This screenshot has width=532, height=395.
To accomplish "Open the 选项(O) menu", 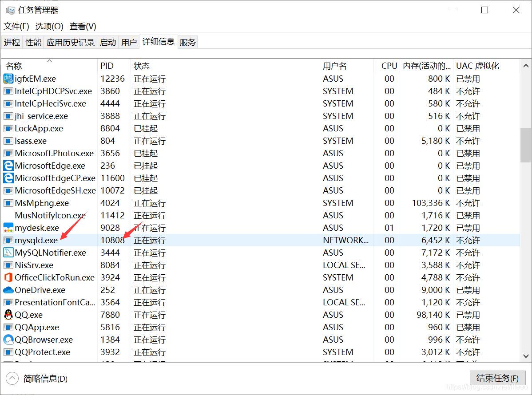I will click(49, 27).
